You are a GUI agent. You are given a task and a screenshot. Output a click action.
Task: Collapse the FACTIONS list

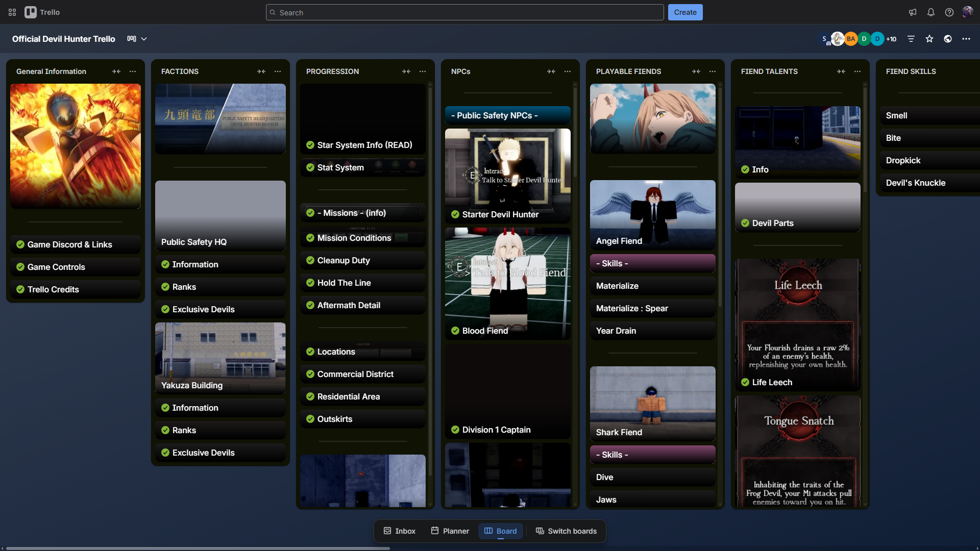(261, 71)
